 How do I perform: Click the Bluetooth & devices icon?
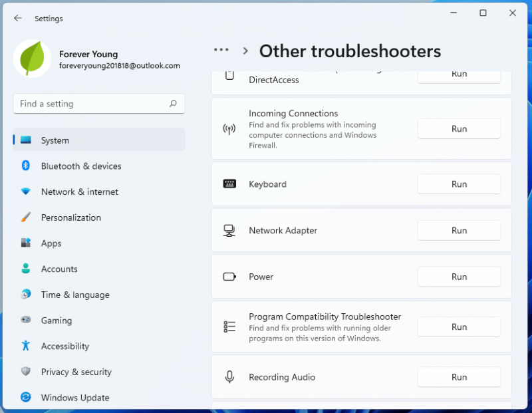pyautogui.click(x=26, y=166)
